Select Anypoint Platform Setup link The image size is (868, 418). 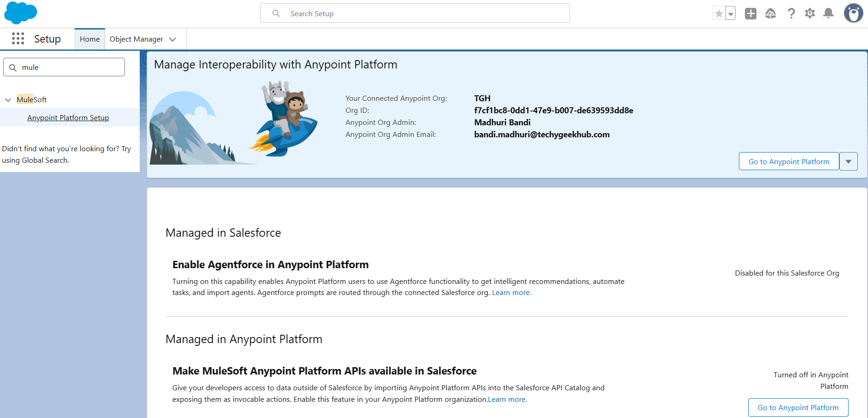pos(68,118)
